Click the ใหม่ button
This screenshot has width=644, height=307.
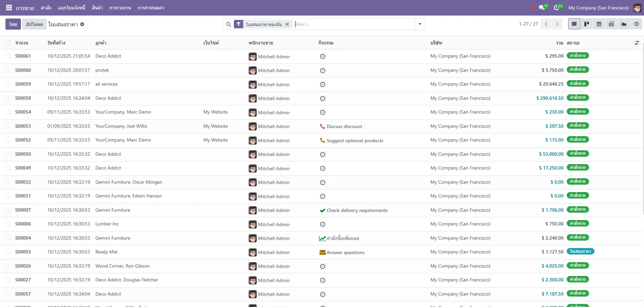(x=13, y=24)
